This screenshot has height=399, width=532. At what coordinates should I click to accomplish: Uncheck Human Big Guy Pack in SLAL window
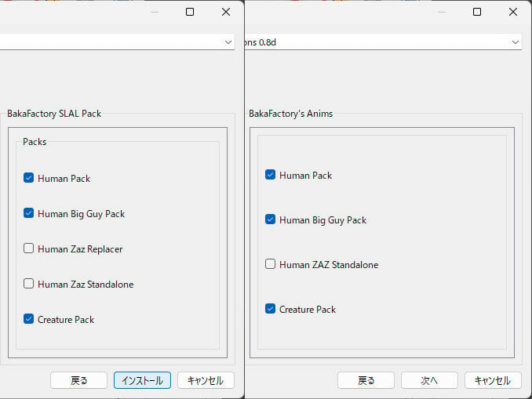coord(28,213)
